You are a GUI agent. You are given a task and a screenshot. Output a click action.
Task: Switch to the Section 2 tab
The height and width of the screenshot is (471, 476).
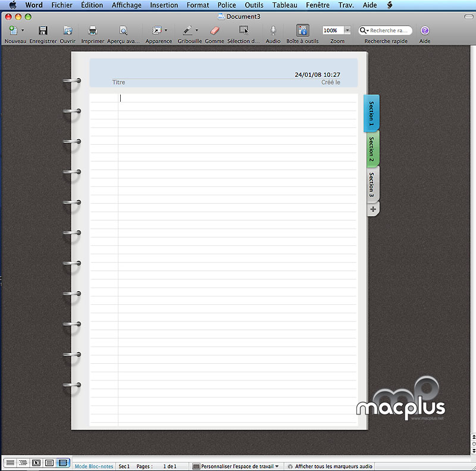pos(372,149)
